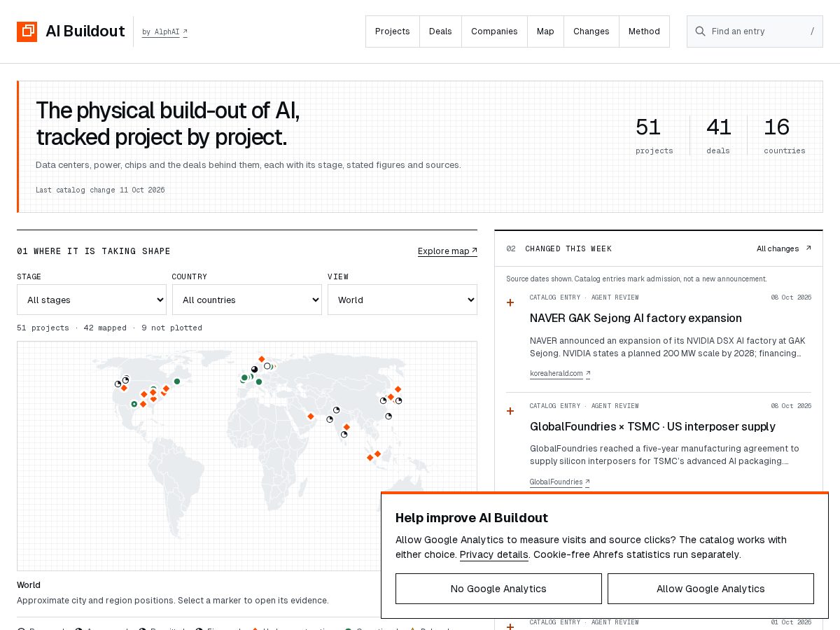Go to the Projects page
Screen dimensions: 840x630
[x=393, y=31]
